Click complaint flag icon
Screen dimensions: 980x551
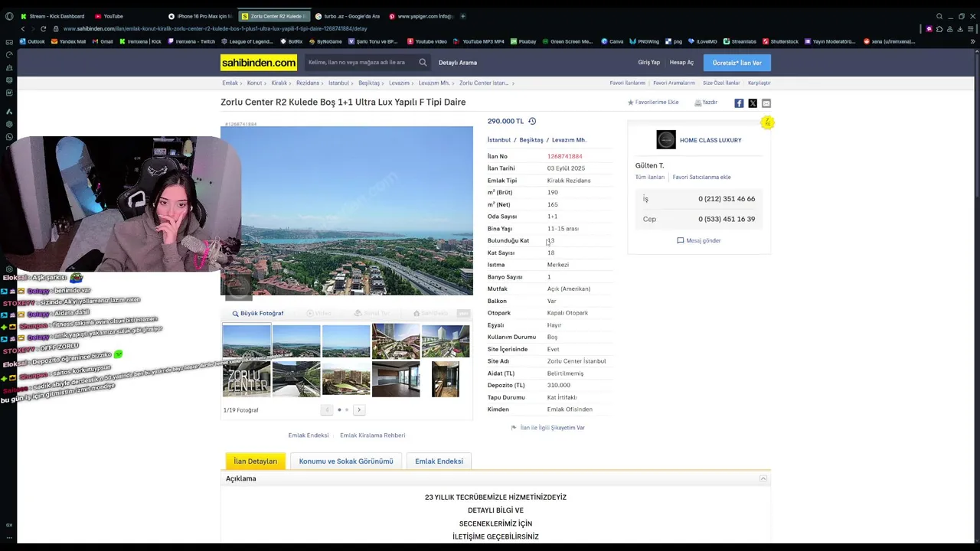click(514, 428)
